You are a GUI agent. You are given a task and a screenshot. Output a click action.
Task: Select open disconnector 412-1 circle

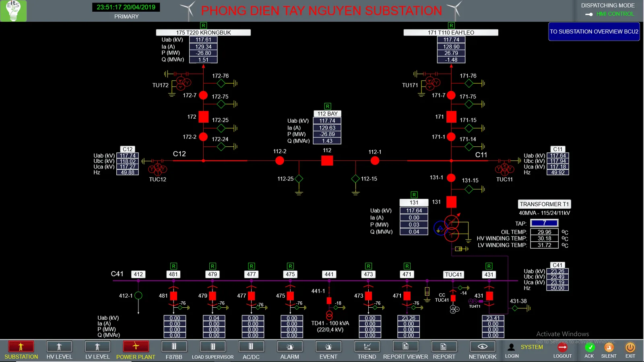tap(138, 296)
